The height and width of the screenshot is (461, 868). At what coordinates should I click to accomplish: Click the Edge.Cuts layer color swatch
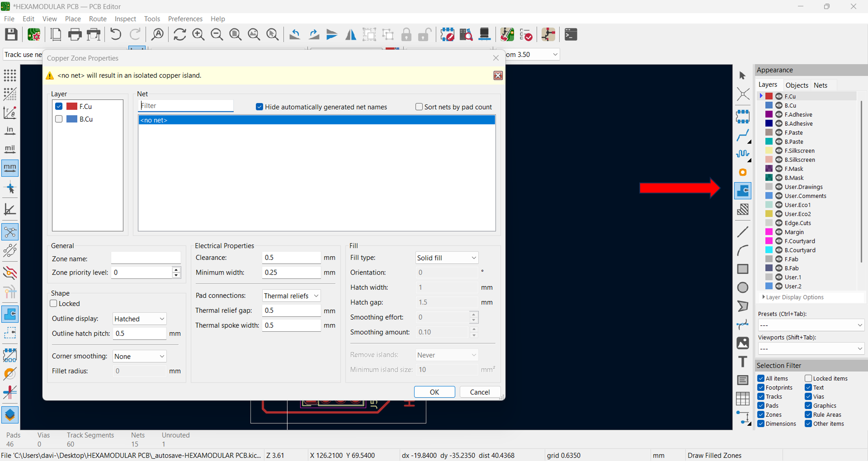pos(769,223)
